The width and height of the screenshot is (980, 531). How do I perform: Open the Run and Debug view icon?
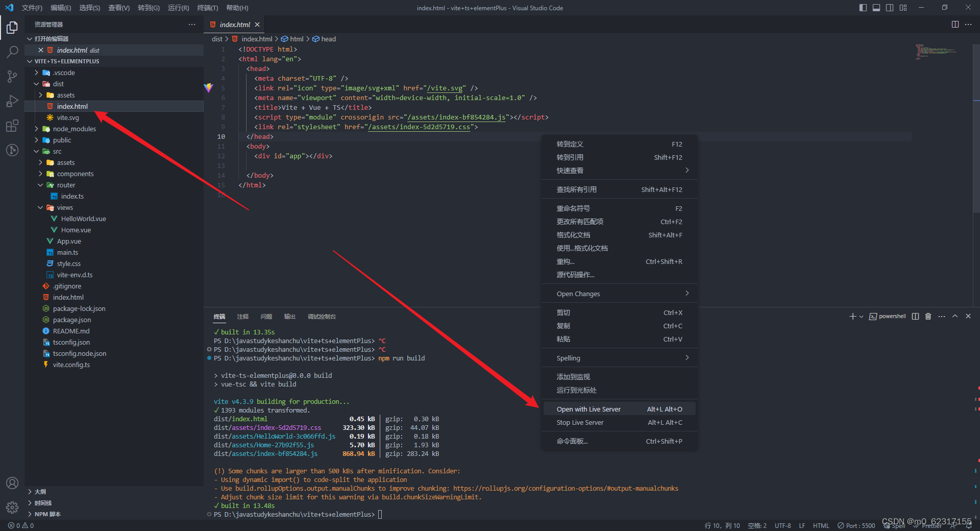click(12, 101)
